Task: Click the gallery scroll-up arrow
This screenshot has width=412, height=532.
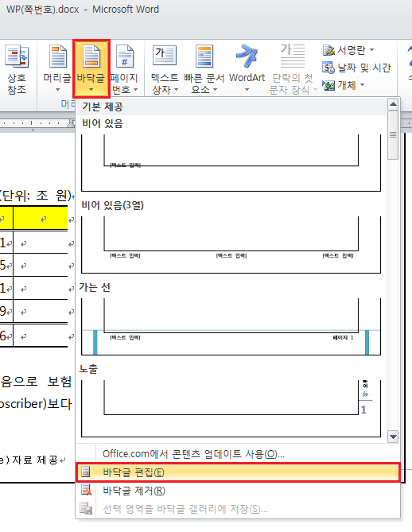Action: click(393, 104)
